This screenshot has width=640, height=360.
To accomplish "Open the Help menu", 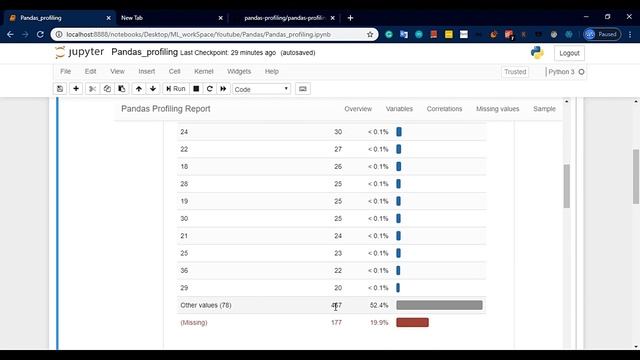I will point(271,71).
